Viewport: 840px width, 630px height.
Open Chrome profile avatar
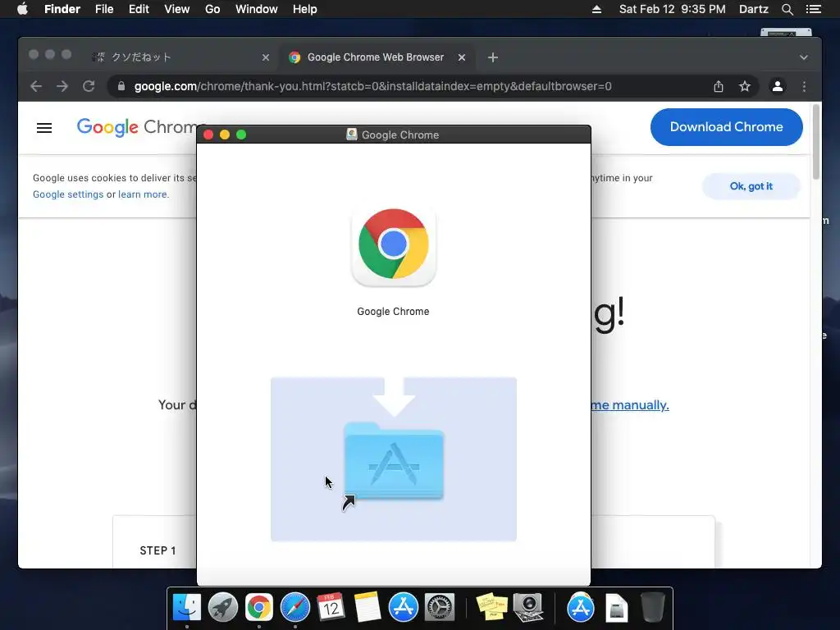tap(778, 86)
